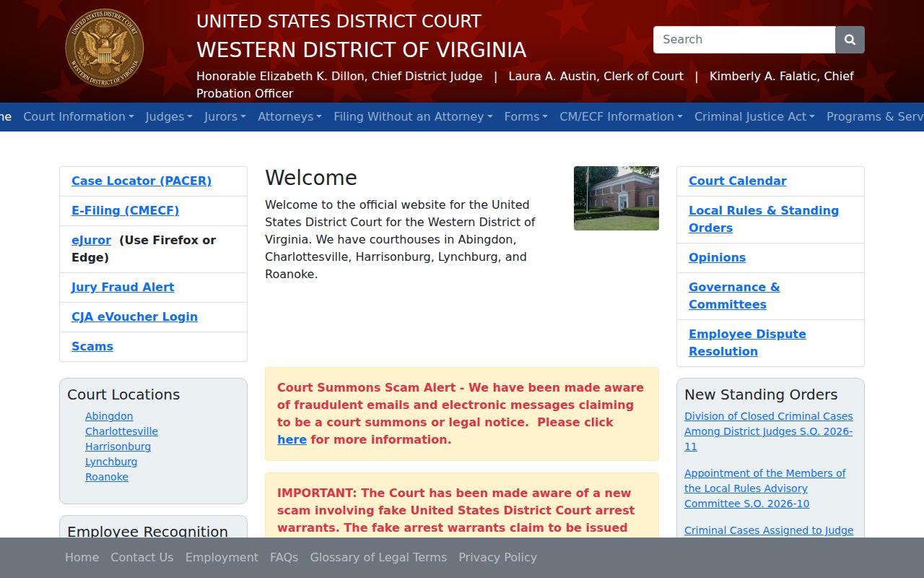Open the eJuror link
924x578 pixels.
pyautogui.click(x=91, y=240)
